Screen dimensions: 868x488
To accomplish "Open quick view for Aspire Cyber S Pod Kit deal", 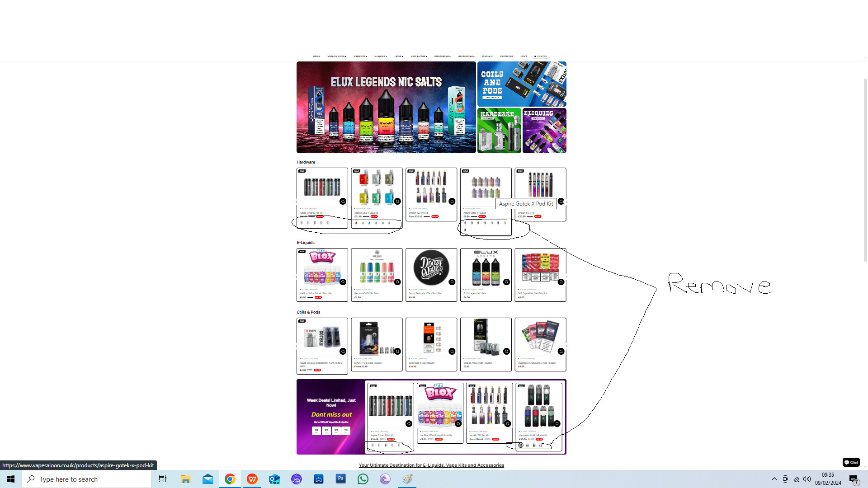I will 409,424.
